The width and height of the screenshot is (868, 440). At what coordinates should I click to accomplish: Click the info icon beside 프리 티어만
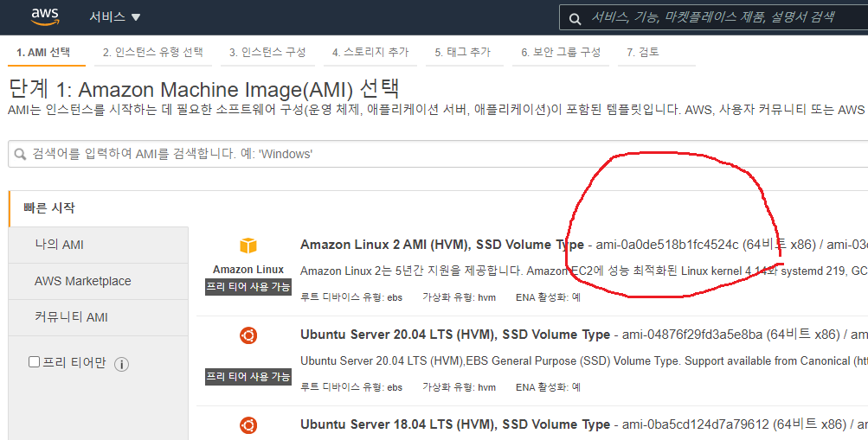coord(122,364)
